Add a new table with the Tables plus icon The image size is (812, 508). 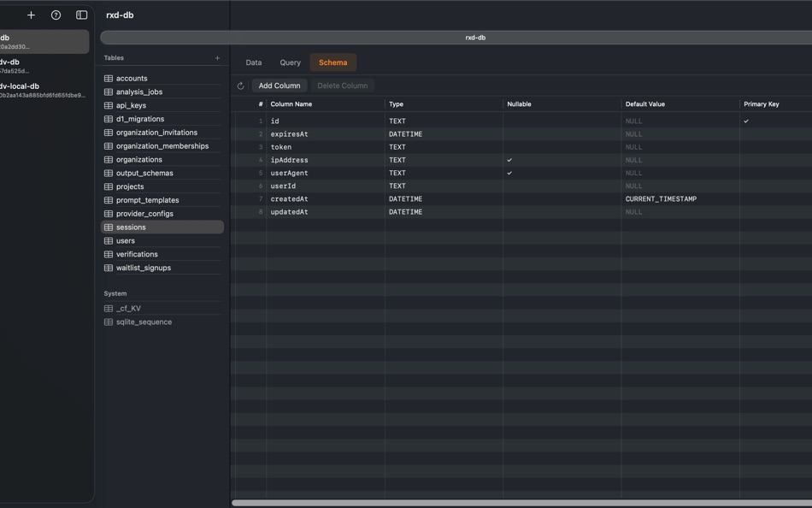218,57
